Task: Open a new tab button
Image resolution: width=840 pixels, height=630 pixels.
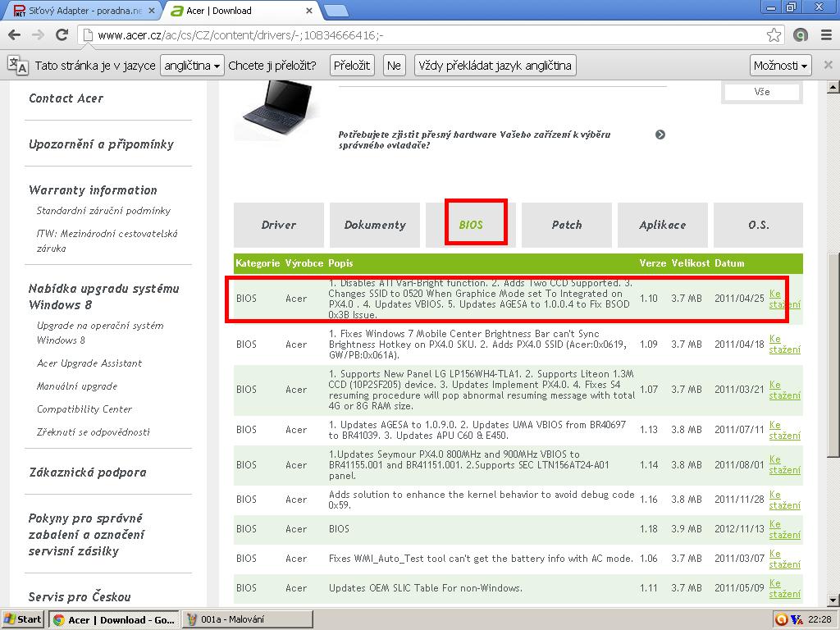Action: 336,11
